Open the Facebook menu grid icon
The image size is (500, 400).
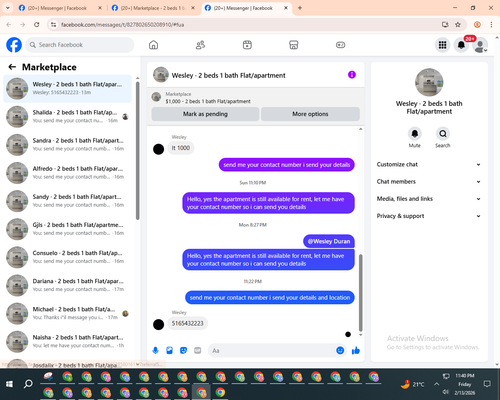pos(442,45)
